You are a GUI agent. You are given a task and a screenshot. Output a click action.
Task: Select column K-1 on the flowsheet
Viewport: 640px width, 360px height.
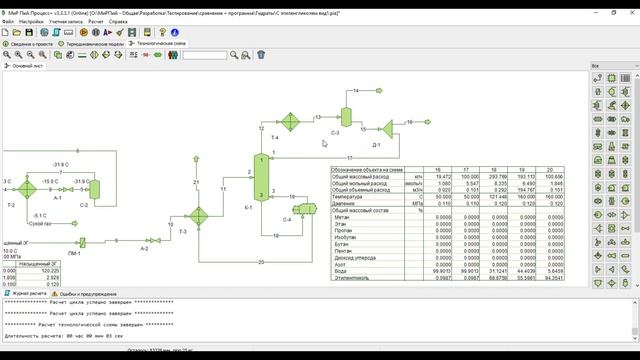pos(261,177)
